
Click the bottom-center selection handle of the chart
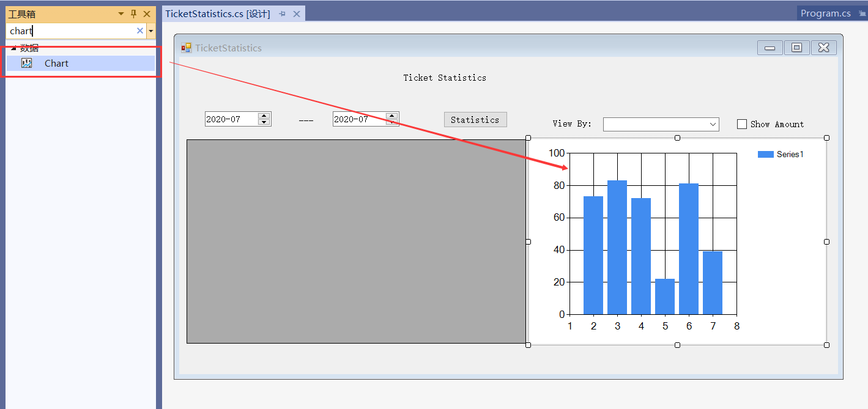677,344
